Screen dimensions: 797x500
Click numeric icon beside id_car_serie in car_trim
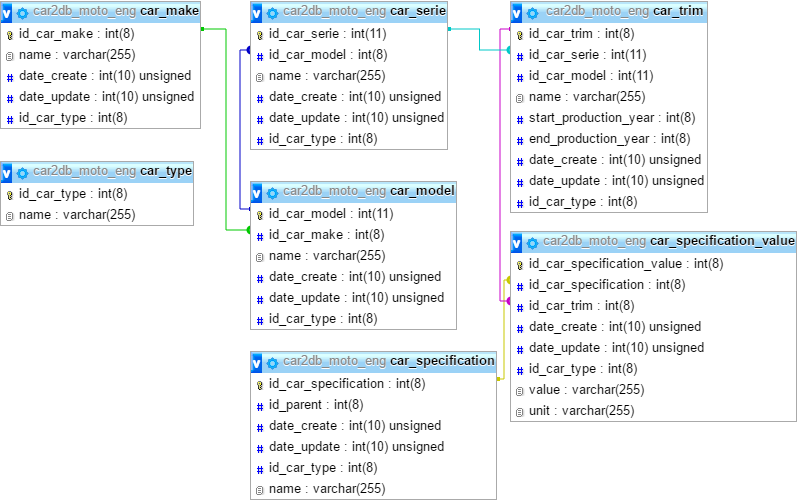click(520, 56)
